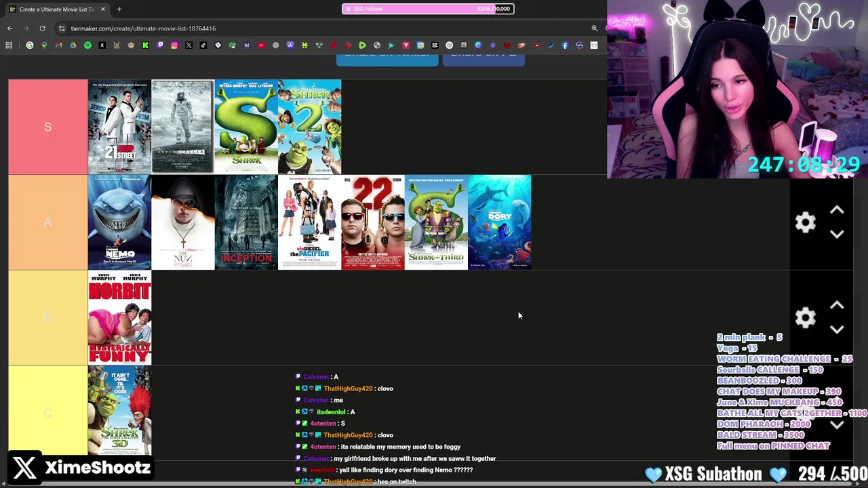This screenshot has height=488, width=868.
Task: Click the 'BALD STREAM - 3500' goal text
Action: click(761, 435)
